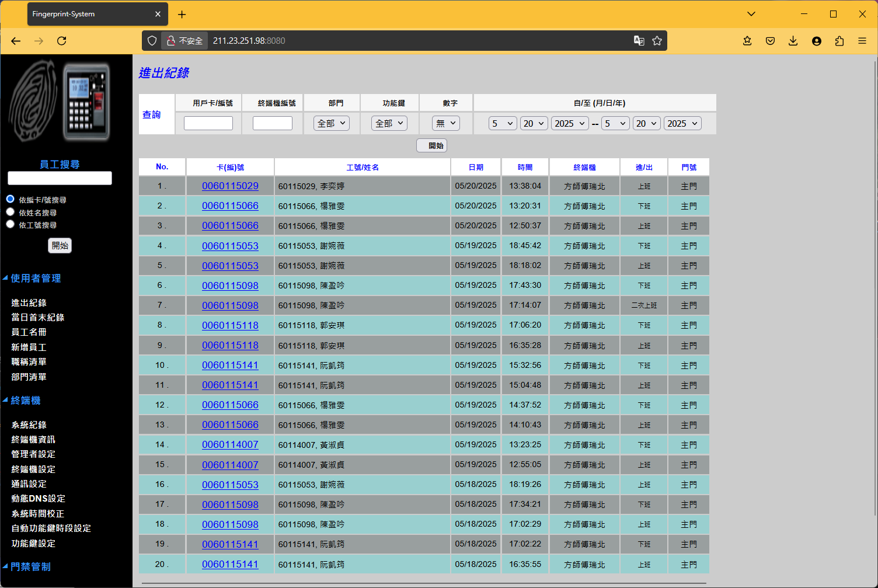
Task: Open the start year dropdown
Action: click(570, 123)
